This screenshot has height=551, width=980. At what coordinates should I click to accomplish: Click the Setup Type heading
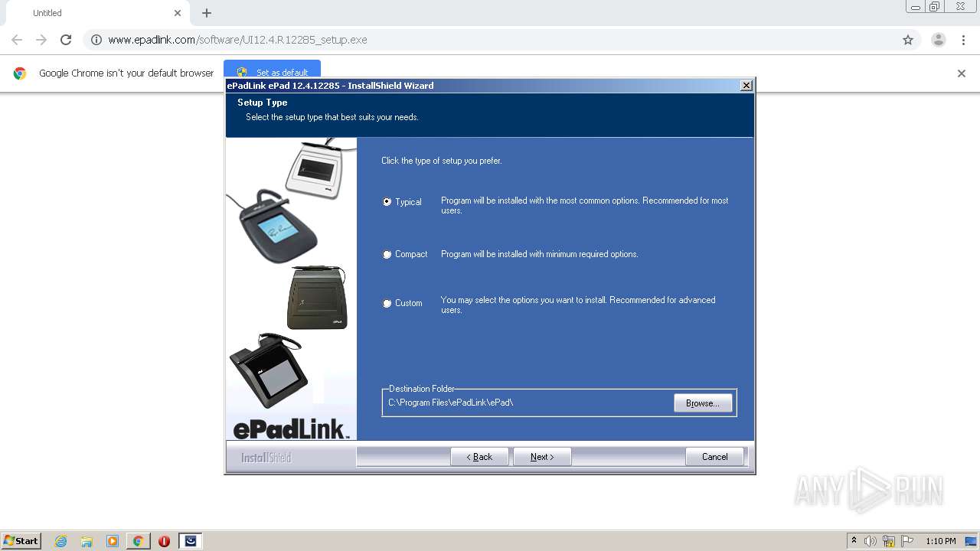(263, 103)
